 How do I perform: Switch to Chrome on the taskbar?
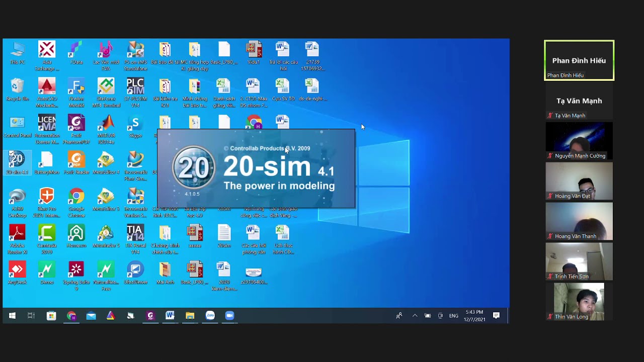(x=71, y=316)
